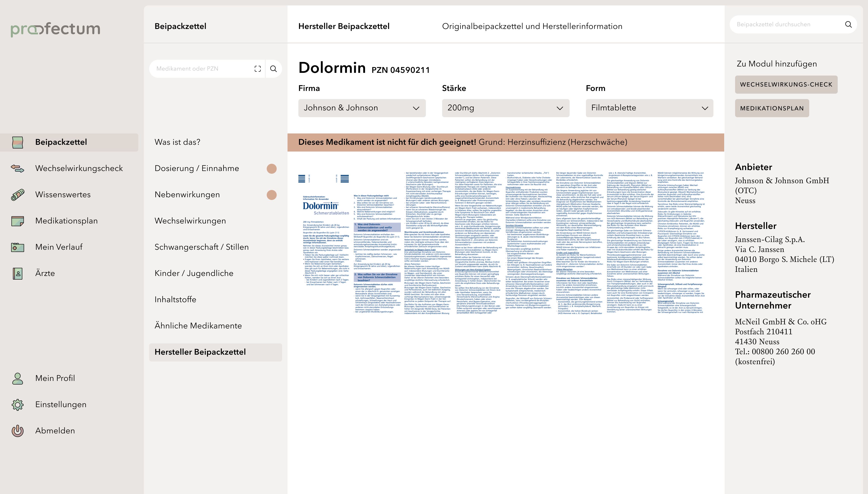Click the magnifier icon in Beipackzettel durchsuchen

848,24
